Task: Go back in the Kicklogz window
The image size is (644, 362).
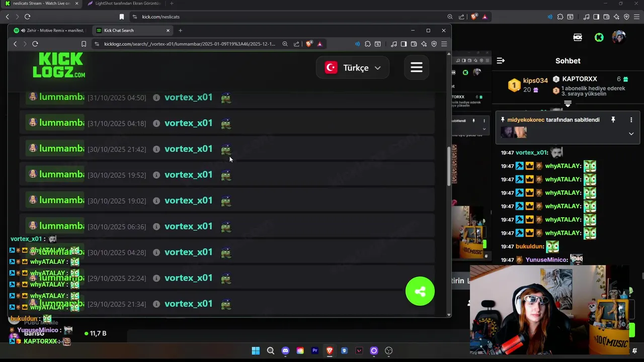Action: [x=15, y=44]
